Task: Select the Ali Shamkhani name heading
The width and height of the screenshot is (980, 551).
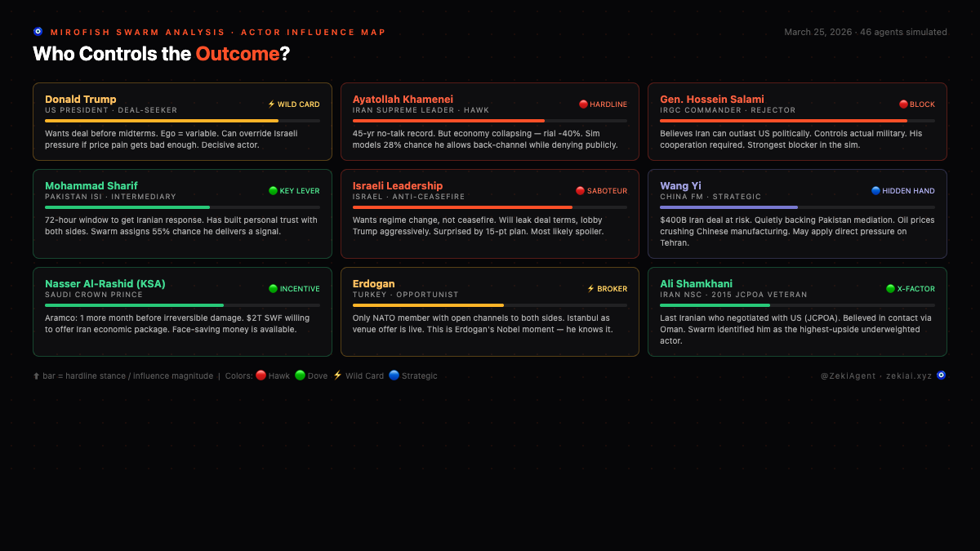Action: pyautogui.click(x=696, y=284)
